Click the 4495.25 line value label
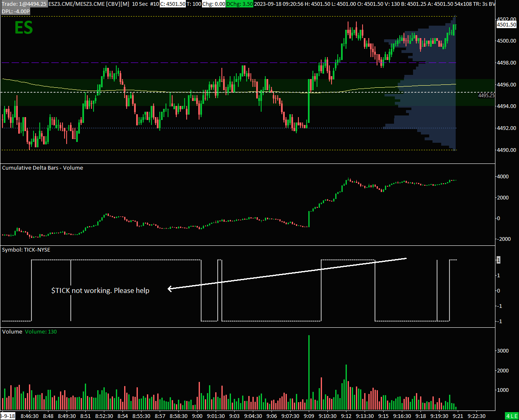 tap(486, 96)
